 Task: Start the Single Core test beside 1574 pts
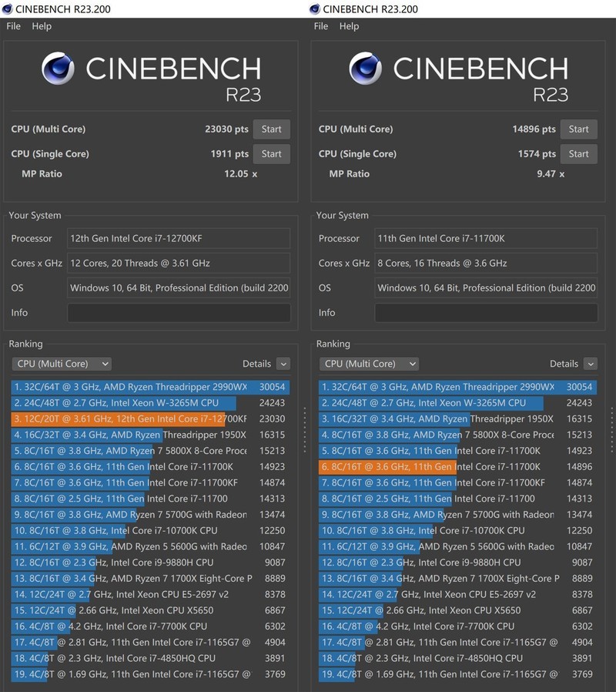click(578, 154)
